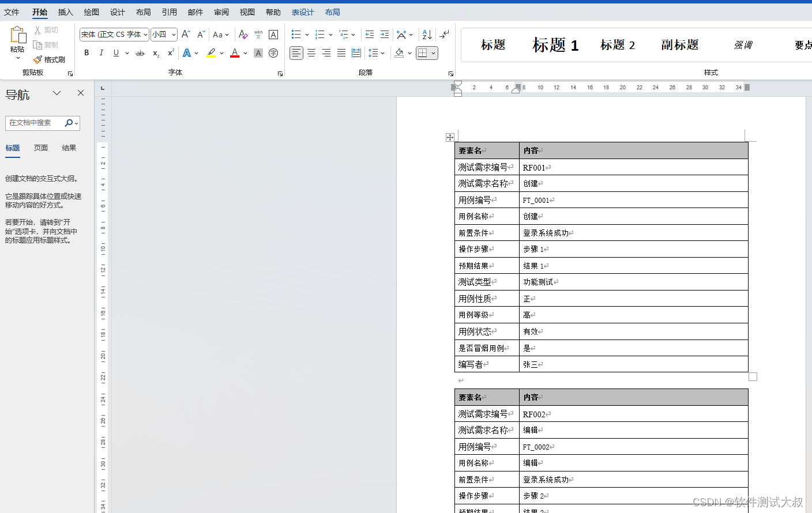
Task: Click the 剪切 cut button
Action: click(x=46, y=30)
